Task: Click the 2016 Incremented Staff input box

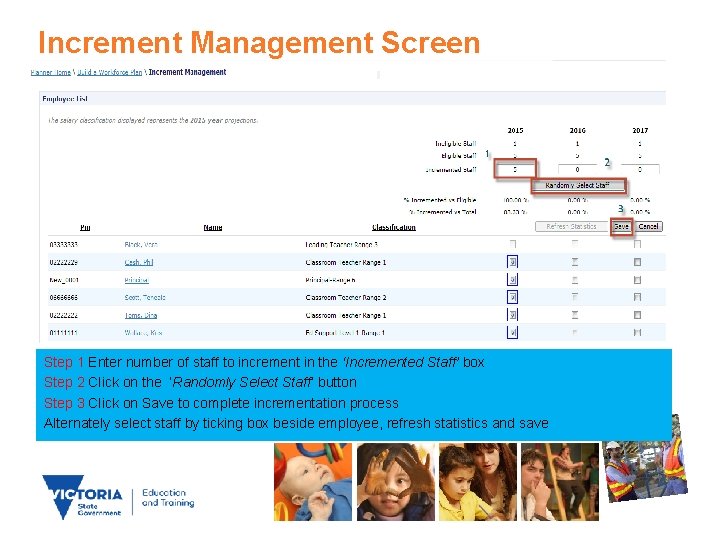Action: coord(577,169)
